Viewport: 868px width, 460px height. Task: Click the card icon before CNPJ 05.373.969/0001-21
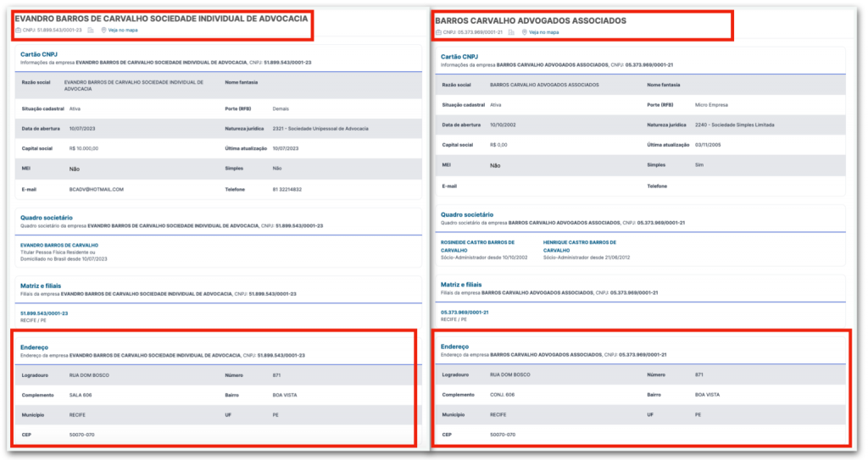coord(438,32)
